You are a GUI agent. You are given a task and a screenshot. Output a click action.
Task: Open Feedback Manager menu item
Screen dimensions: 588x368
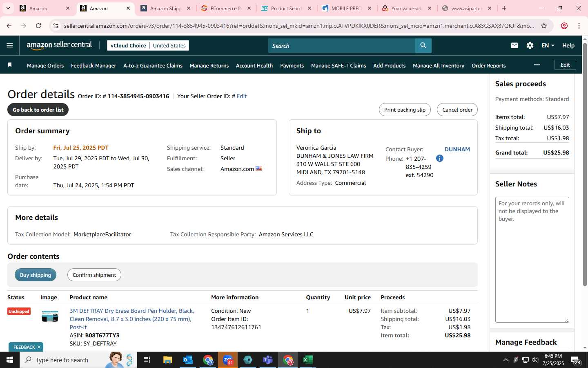coord(94,65)
